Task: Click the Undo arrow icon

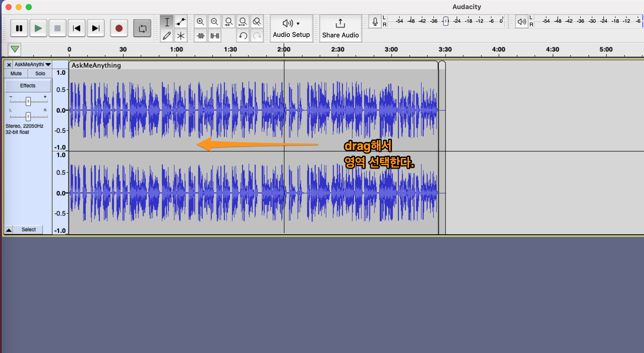Action: point(243,36)
